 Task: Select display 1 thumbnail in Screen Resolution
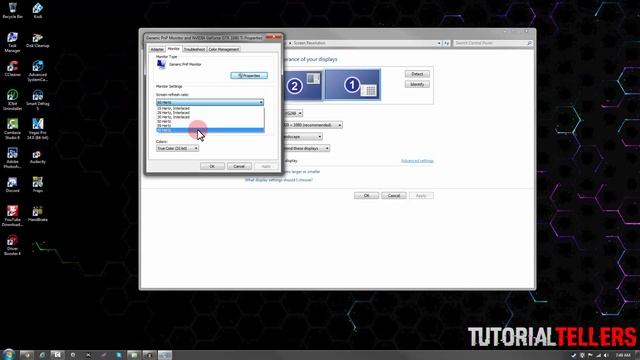click(352, 85)
